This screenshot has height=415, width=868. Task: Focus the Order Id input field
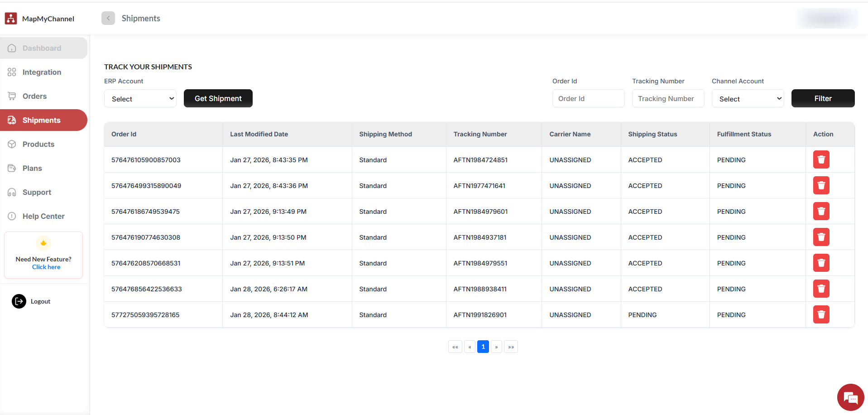pyautogui.click(x=588, y=99)
